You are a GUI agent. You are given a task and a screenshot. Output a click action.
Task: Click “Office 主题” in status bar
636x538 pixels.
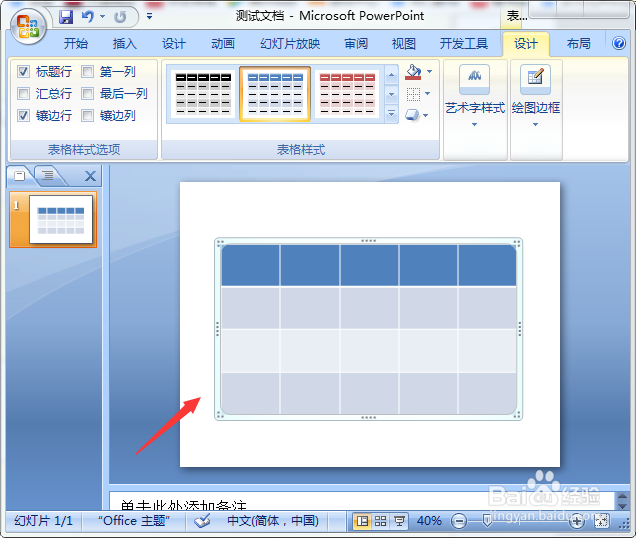134,521
